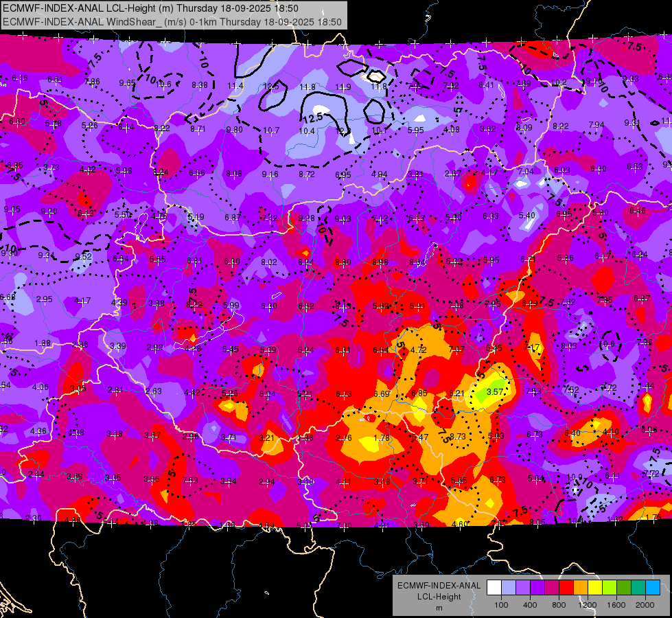
Task: Click the wind shear value 10.4
Action: (x=307, y=130)
